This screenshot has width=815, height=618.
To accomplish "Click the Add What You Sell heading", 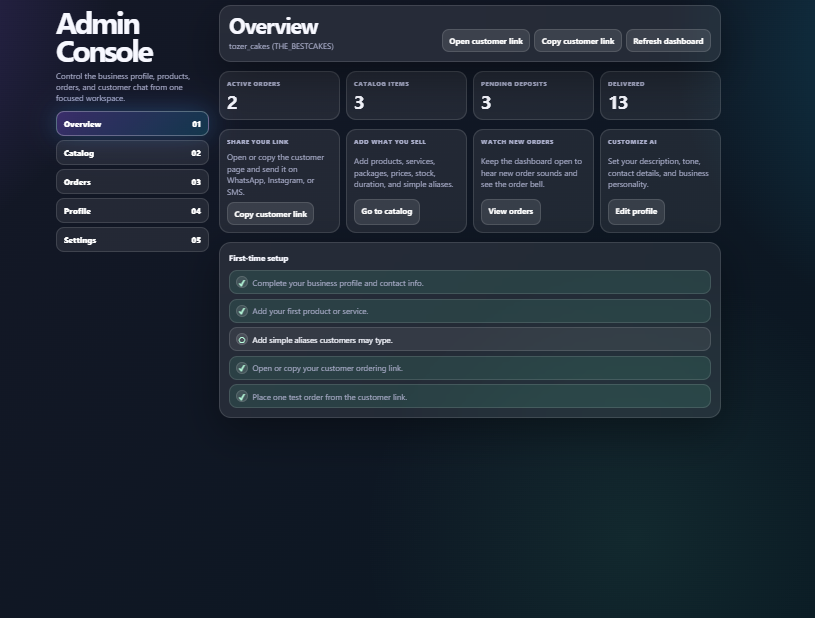I will [390, 142].
